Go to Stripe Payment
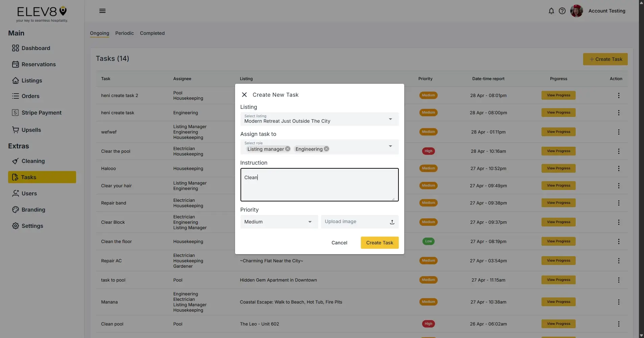644x338 pixels. pos(41,113)
